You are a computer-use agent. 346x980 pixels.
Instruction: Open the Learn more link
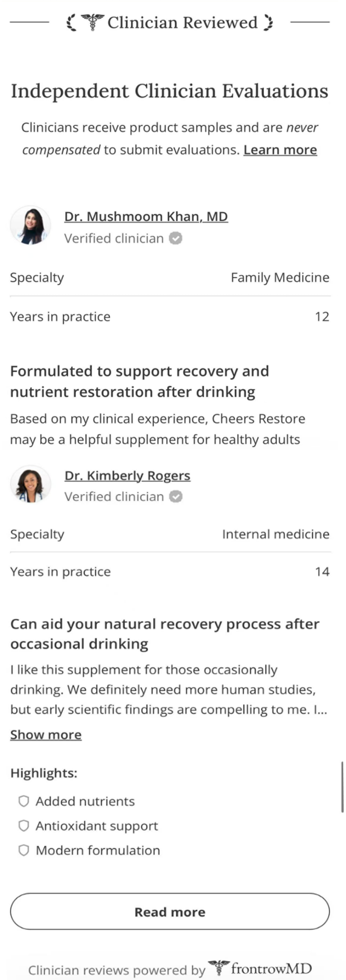click(280, 150)
